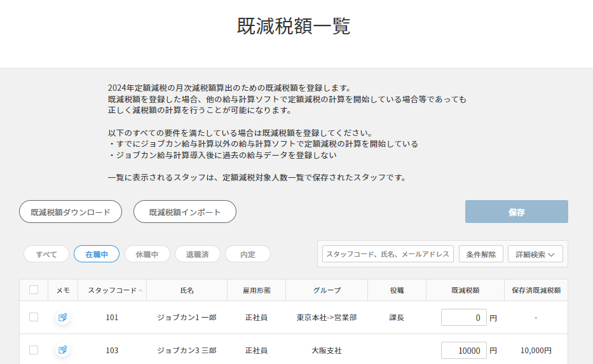The image size is (593, 364).
Task: Click the 課長 position cell
Action: click(x=397, y=318)
